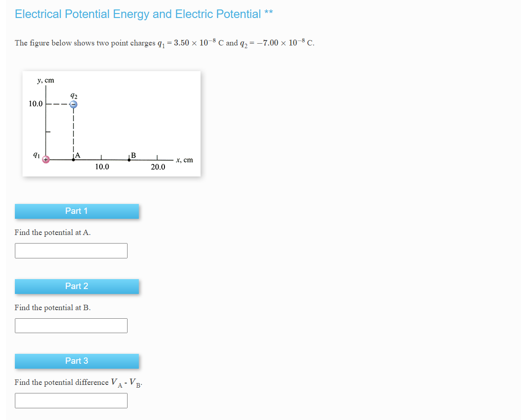Click the Part 2 answer input field

pos(71,325)
